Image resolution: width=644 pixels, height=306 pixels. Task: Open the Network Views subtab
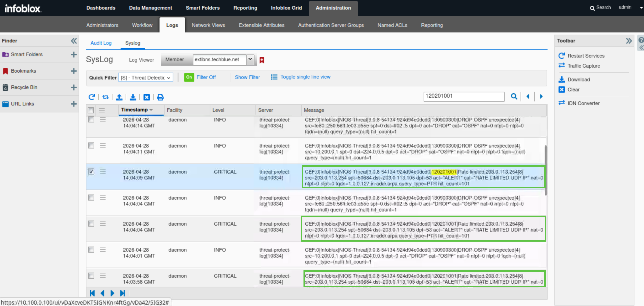tap(208, 25)
